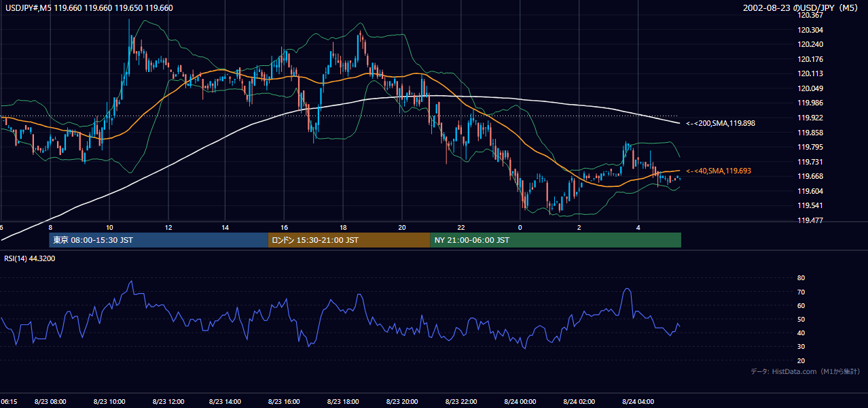The image size is (868, 408).
Task: Click the RSI scale value 60
Action: tap(801, 305)
